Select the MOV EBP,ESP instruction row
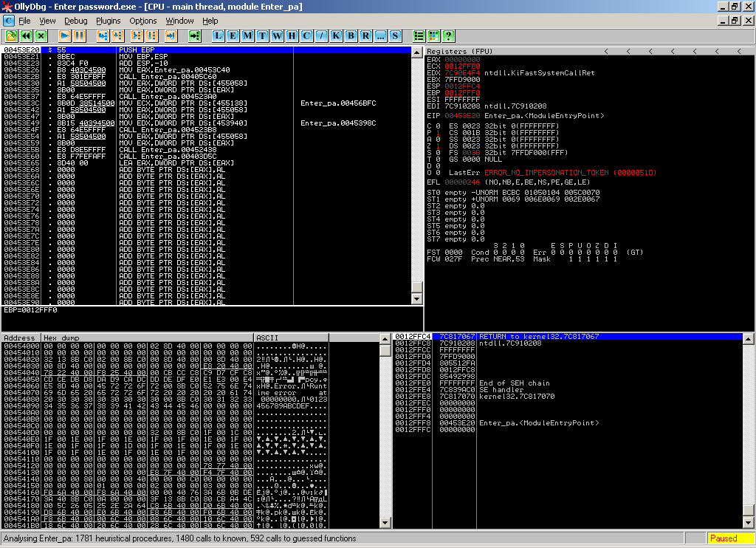The height and width of the screenshot is (548, 756). [207, 56]
